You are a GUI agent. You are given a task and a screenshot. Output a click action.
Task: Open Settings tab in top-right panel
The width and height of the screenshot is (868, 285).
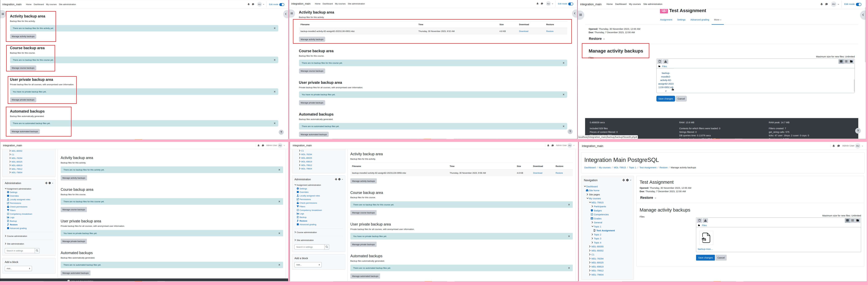[681, 20]
